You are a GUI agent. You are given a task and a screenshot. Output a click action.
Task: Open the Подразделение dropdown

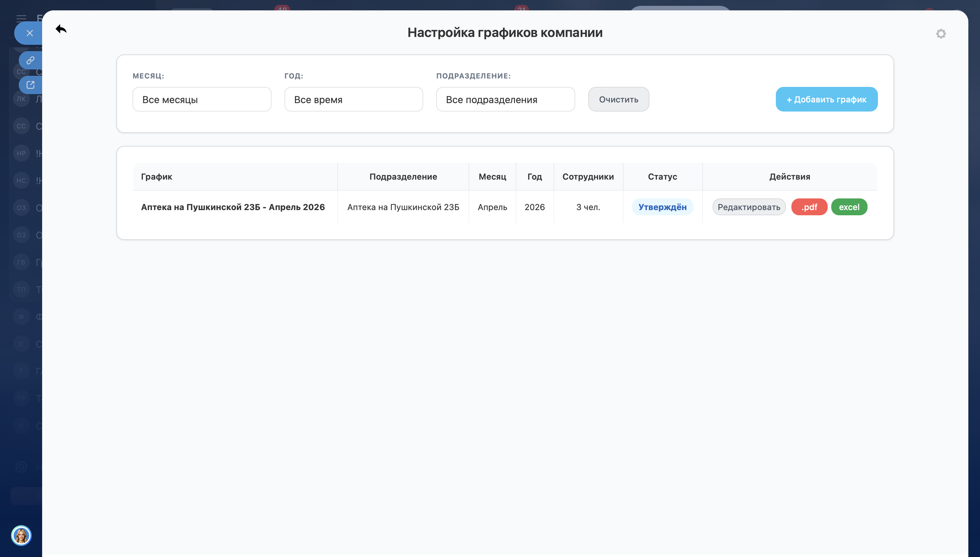(505, 100)
